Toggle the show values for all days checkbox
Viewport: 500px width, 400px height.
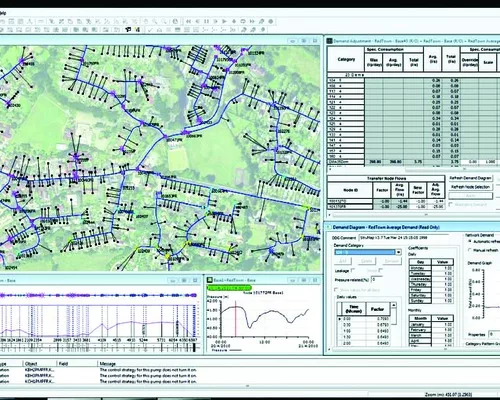pyautogui.click(x=336, y=290)
